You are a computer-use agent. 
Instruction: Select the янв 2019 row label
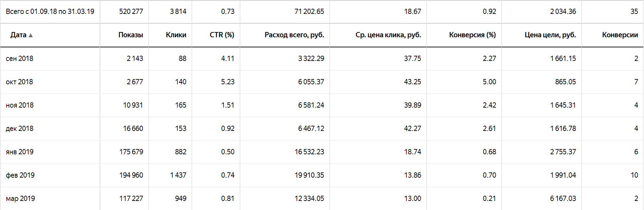pyautogui.click(x=20, y=152)
